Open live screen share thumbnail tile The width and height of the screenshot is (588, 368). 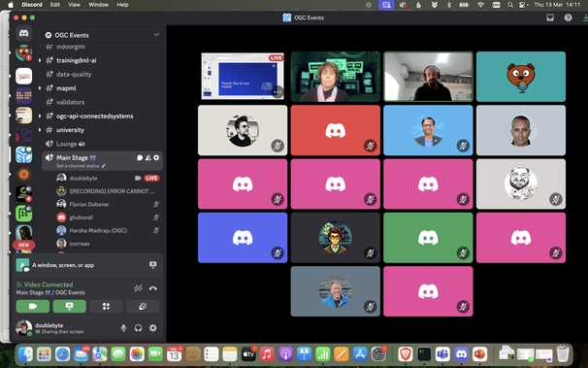point(243,76)
